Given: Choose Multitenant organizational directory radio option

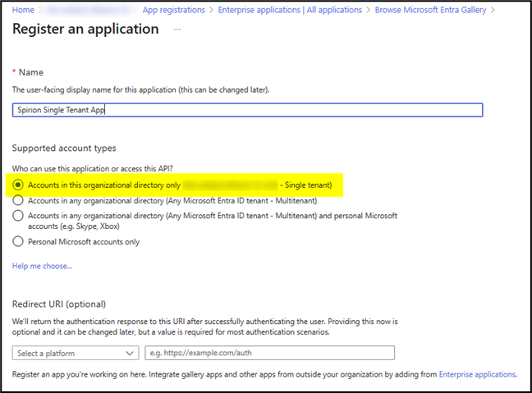Looking at the screenshot, I should coord(19,200).
